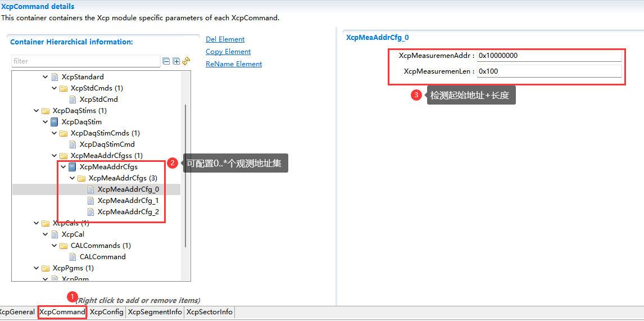Collapse the XcpMeaAddrCfgs (3) folder
The height and width of the screenshot is (321, 644).
(72, 178)
